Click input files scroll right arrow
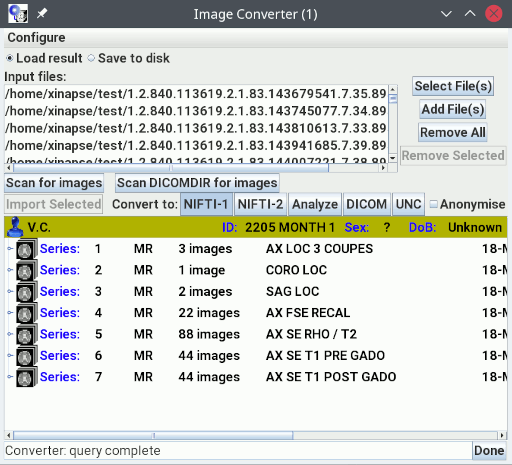 (x=383, y=168)
